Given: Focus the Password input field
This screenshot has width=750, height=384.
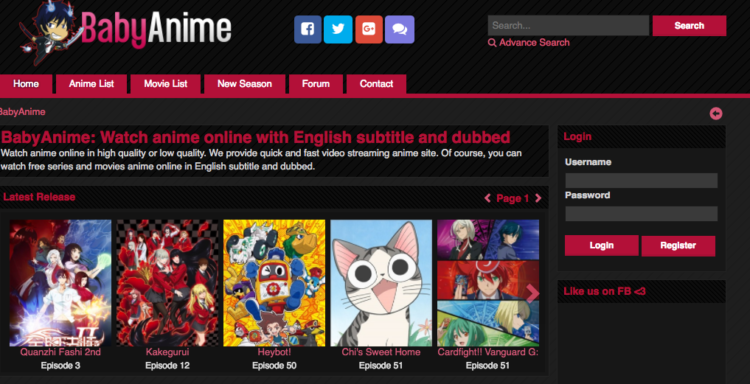Looking at the screenshot, I should tap(641, 213).
